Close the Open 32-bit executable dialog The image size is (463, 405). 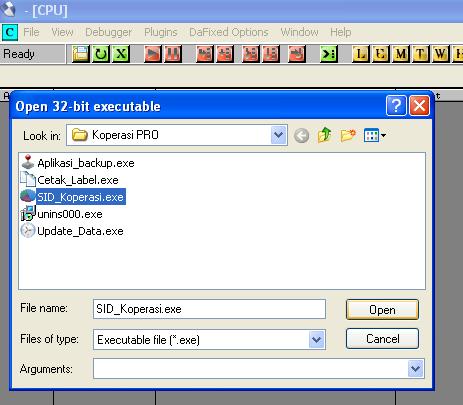(x=419, y=106)
